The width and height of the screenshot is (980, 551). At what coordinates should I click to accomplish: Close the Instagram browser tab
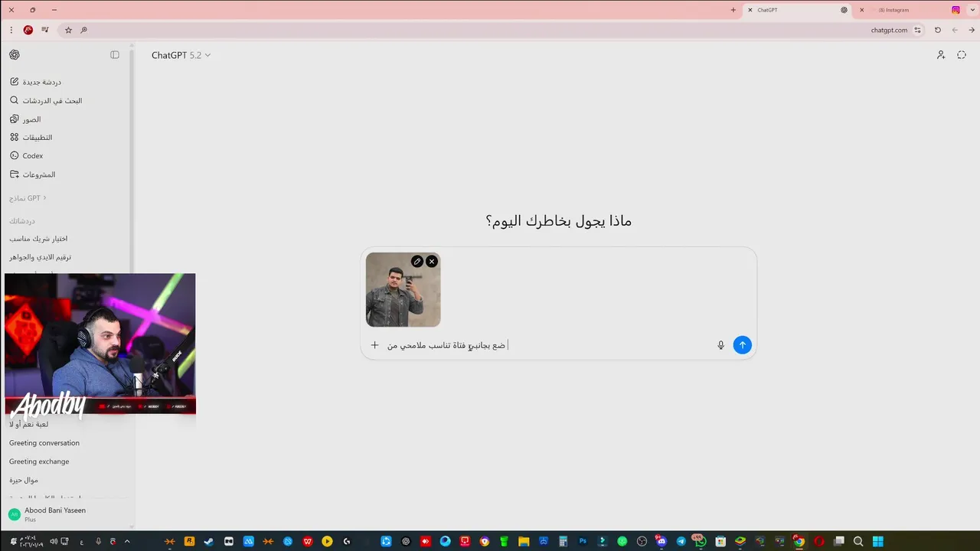click(x=862, y=10)
